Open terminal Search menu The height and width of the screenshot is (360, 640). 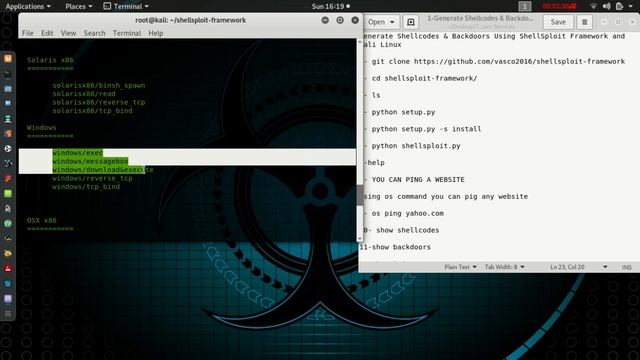point(94,33)
